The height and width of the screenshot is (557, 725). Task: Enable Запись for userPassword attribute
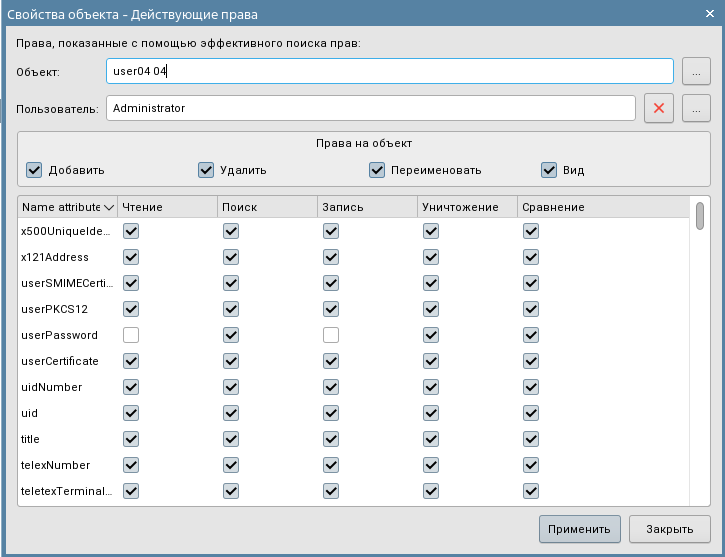tap(331, 335)
